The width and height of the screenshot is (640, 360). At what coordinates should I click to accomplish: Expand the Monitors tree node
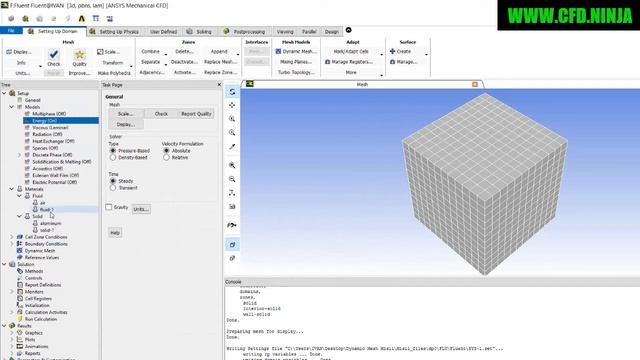click(x=12, y=291)
